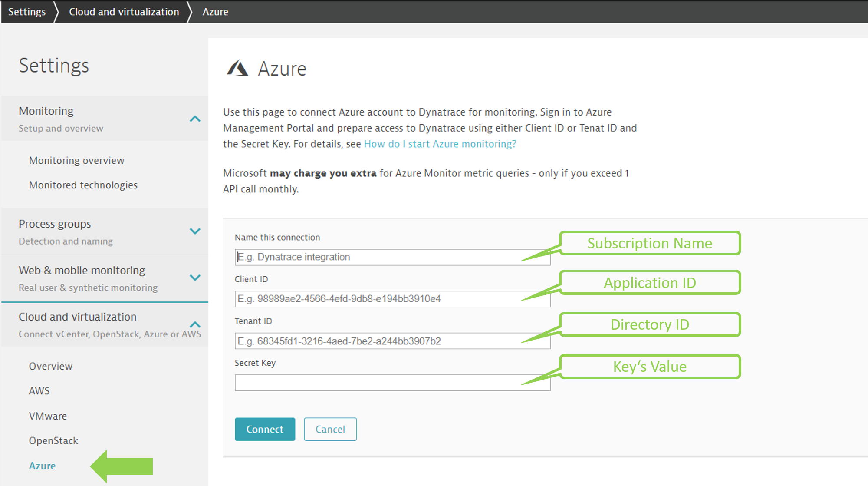This screenshot has height=486, width=868.
Task: Expand the Process groups section chevron
Action: click(x=195, y=231)
